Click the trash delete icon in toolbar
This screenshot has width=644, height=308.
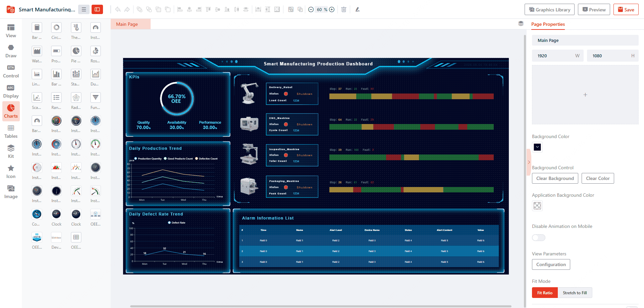click(x=344, y=9)
